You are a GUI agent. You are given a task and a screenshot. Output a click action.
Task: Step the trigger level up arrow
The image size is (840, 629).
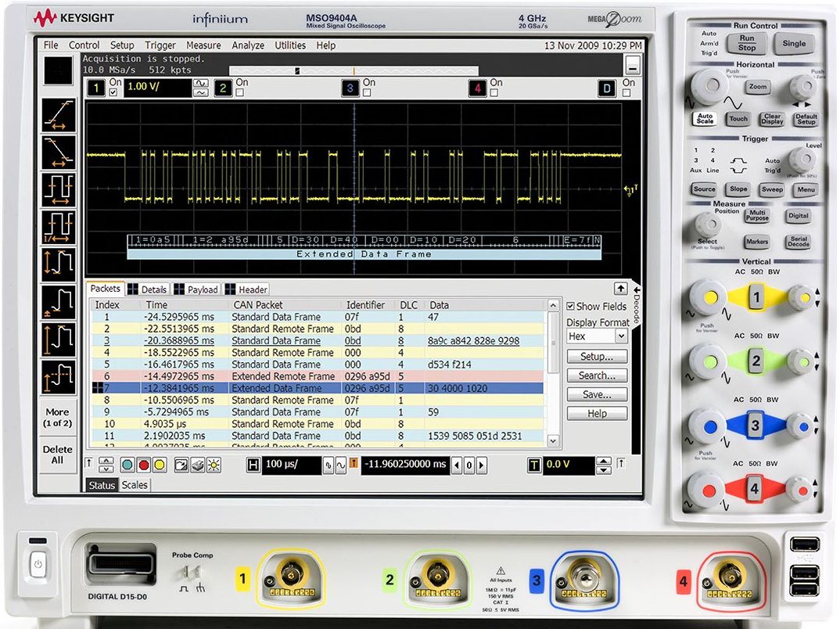(602, 461)
